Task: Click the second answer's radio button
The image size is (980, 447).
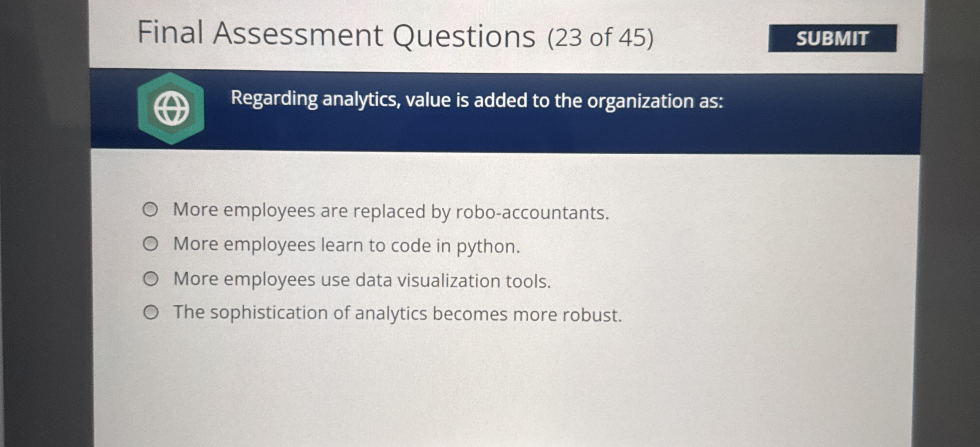Action: tap(152, 244)
